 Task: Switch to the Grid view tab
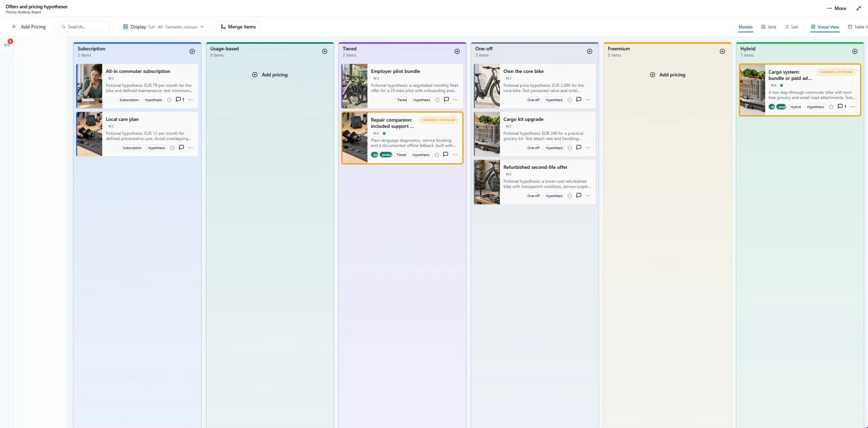coord(769,27)
